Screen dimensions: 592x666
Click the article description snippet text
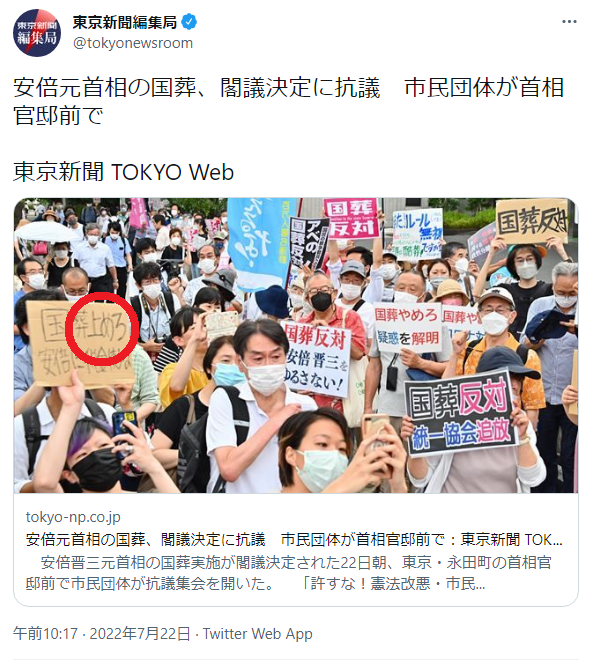pyautogui.click(x=289, y=573)
